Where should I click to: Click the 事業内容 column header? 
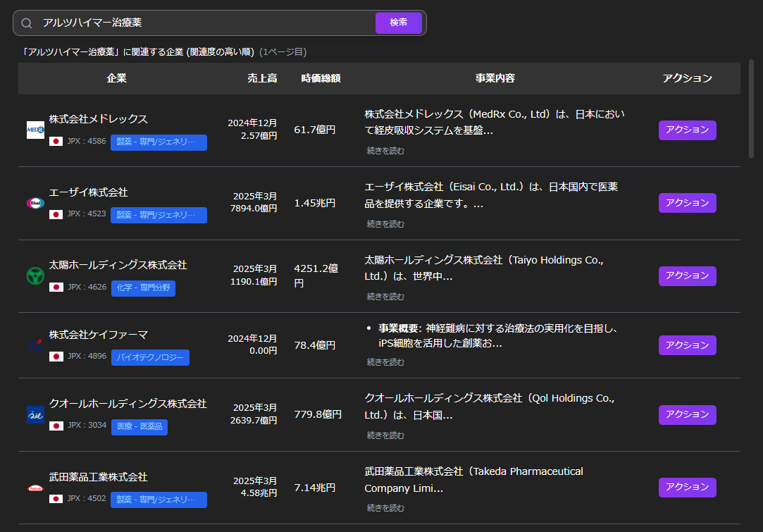pyautogui.click(x=495, y=78)
